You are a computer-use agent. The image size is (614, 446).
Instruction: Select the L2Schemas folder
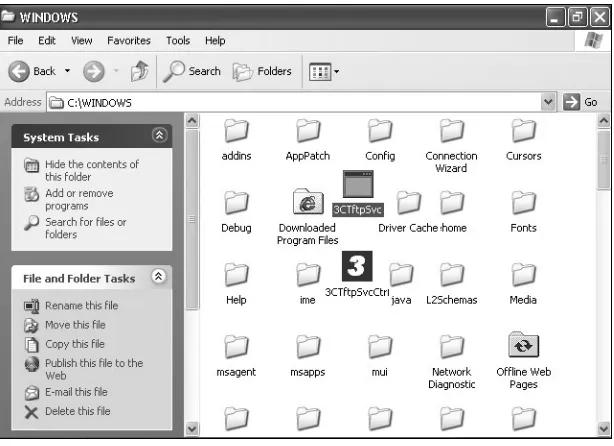click(x=451, y=284)
